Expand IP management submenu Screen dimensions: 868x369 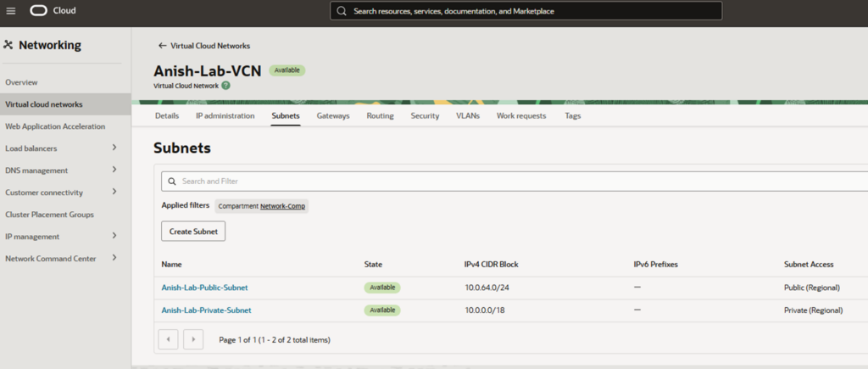point(114,236)
